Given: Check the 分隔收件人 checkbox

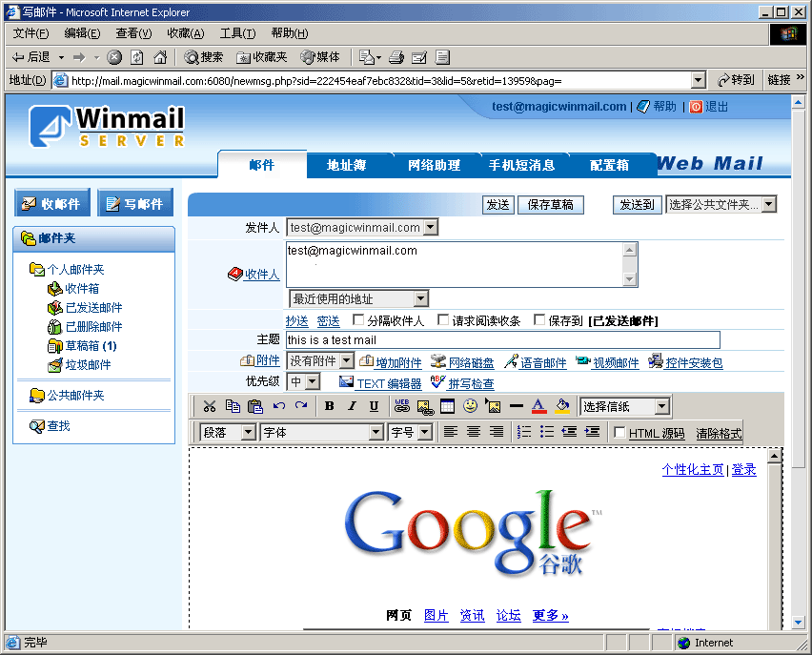Looking at the screenshot, I should click(x=357, y=319).
